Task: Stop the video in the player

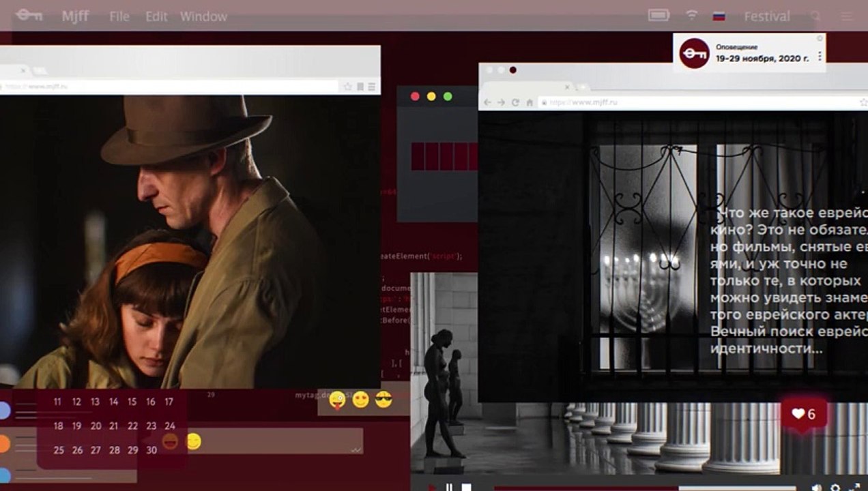Action: (466, 488)
